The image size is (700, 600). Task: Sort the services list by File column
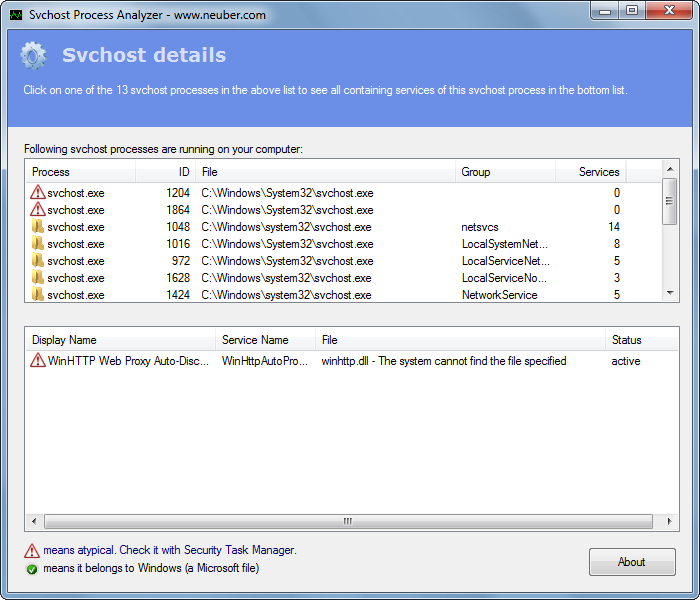pos(460,340)
